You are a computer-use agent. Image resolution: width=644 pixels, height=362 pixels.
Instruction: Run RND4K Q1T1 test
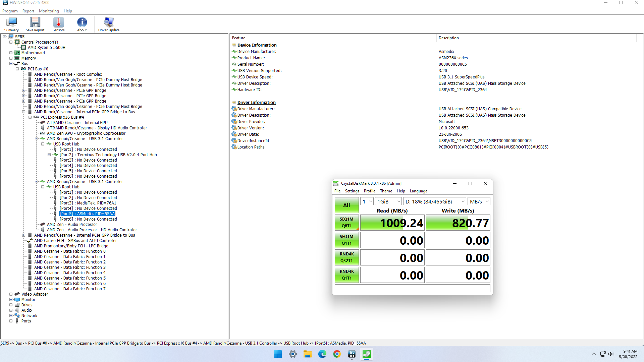pos(346,275)
